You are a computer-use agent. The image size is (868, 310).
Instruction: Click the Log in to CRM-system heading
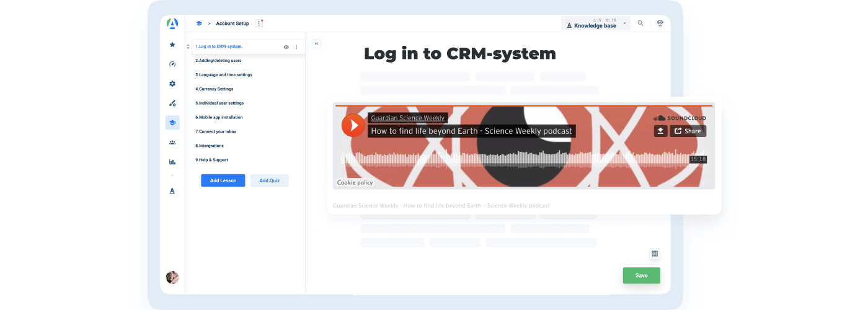pyautogui.click(x=460, y=54)
